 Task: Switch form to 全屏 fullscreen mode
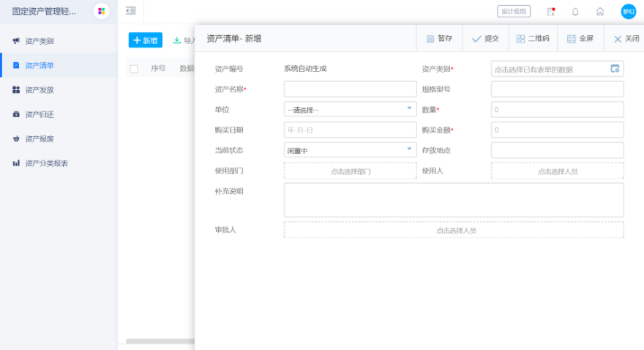click(580, 39)
